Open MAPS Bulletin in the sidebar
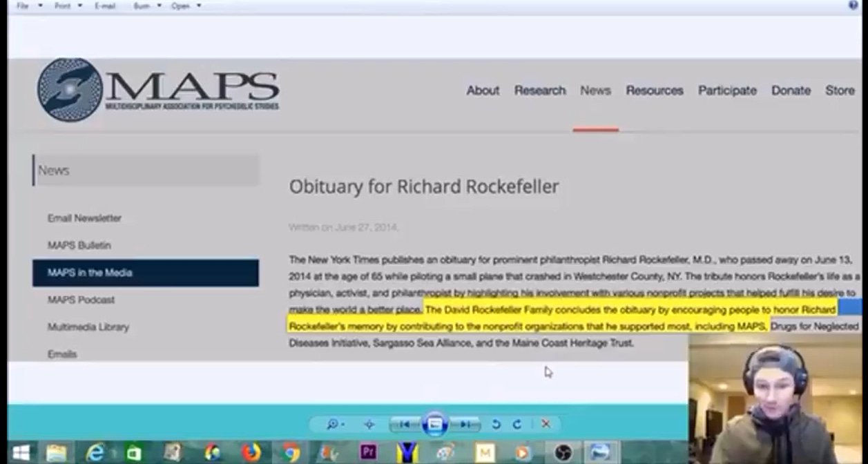Image resolution: width=868 pixels, height=464 pixels. point(79,245)
